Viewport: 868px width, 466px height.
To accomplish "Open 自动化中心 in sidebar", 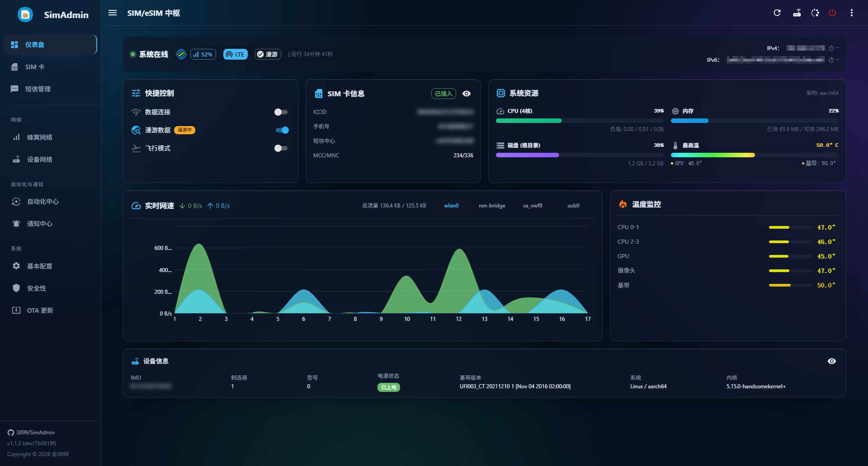I will click(50, 202).
